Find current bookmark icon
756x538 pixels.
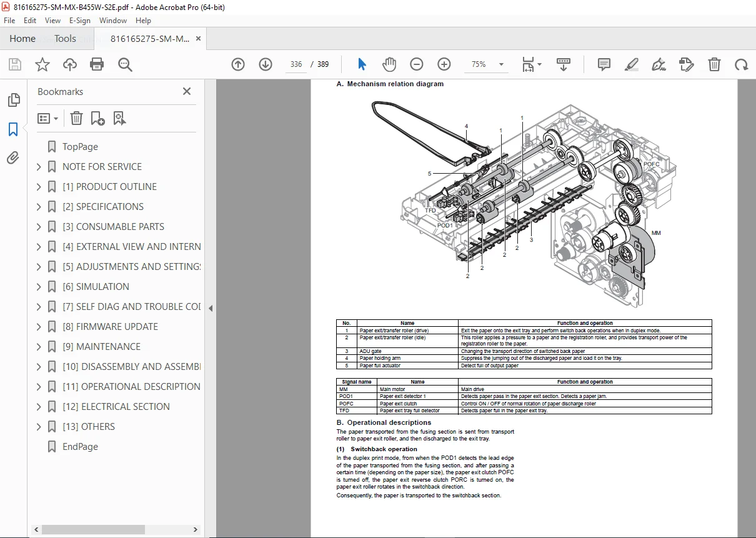click(x=120, y=118)
